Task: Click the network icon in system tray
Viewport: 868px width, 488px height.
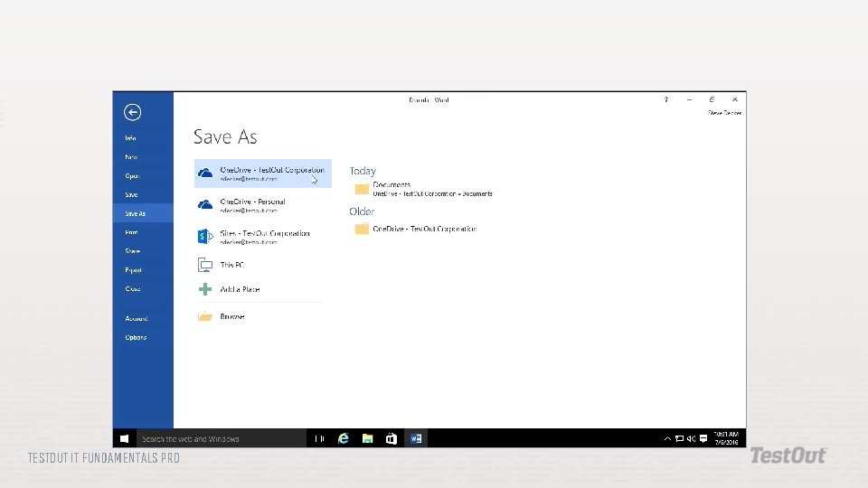Action: click(x=679, y=439)
